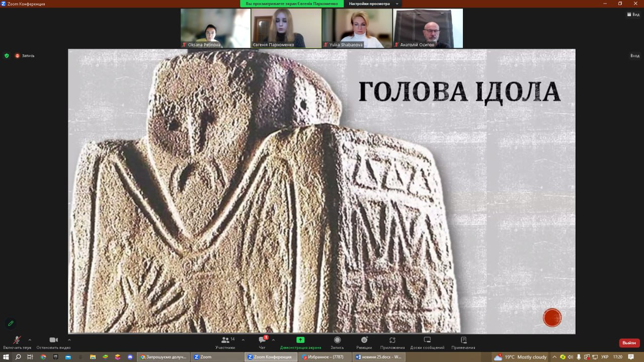Select Анатолій Осипов's video thumbnail
Viewport: 644px width, 362px height.
pos(428,28)
